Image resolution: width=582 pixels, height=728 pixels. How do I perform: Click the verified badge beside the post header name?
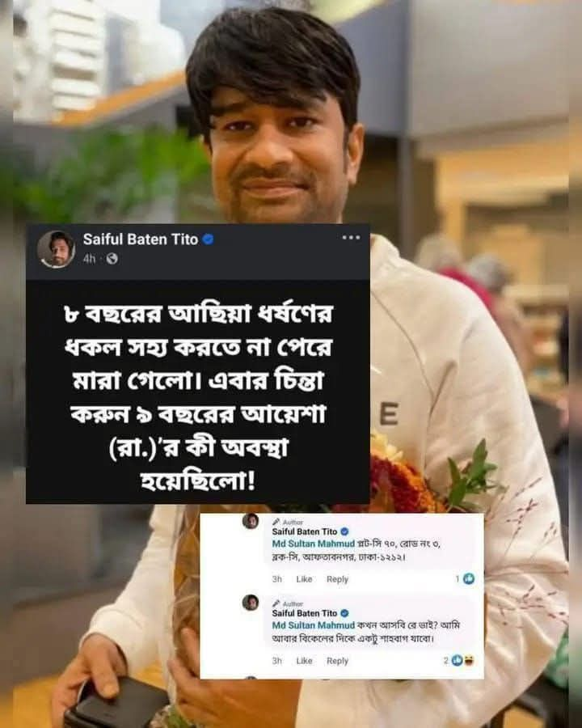click(x=209, y=239)
